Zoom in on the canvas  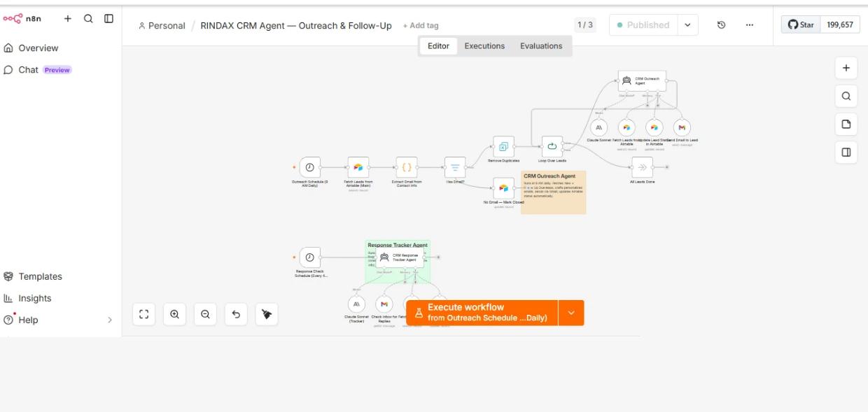pyautogui.click(x=174, y=315)
